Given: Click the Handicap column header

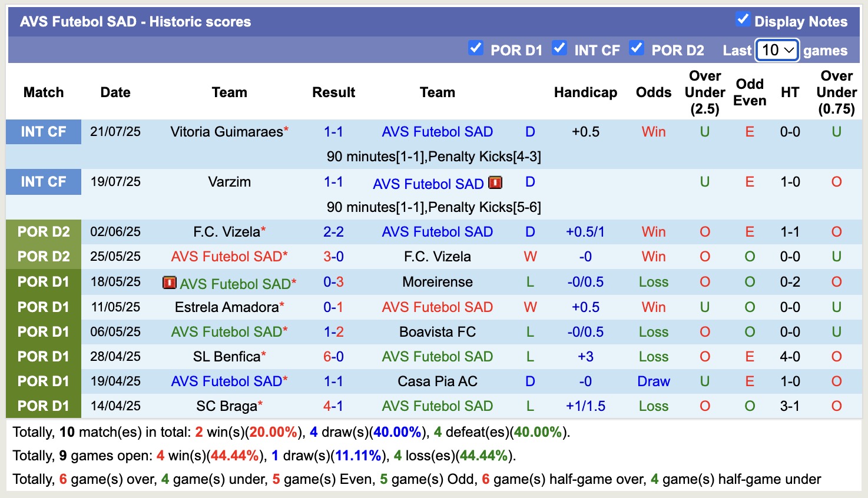Looking at the screenshot, I should (585, 92).
